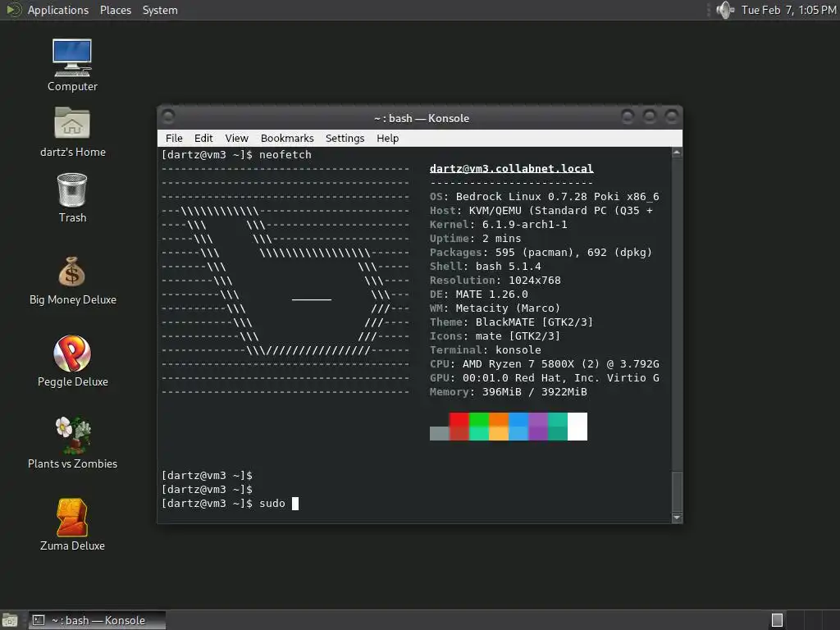This screenshot has height=630, width=840.
Task: Click Konsole taskbar button in bottom panel
Action: pyautogui.click(x=98, y=620)
